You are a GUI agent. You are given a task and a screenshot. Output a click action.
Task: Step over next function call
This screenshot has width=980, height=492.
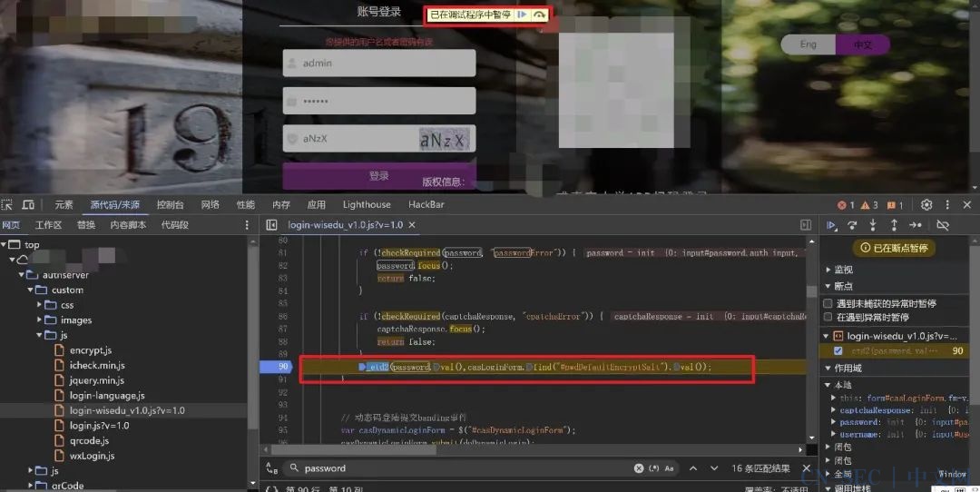click(x=852, y=225)
